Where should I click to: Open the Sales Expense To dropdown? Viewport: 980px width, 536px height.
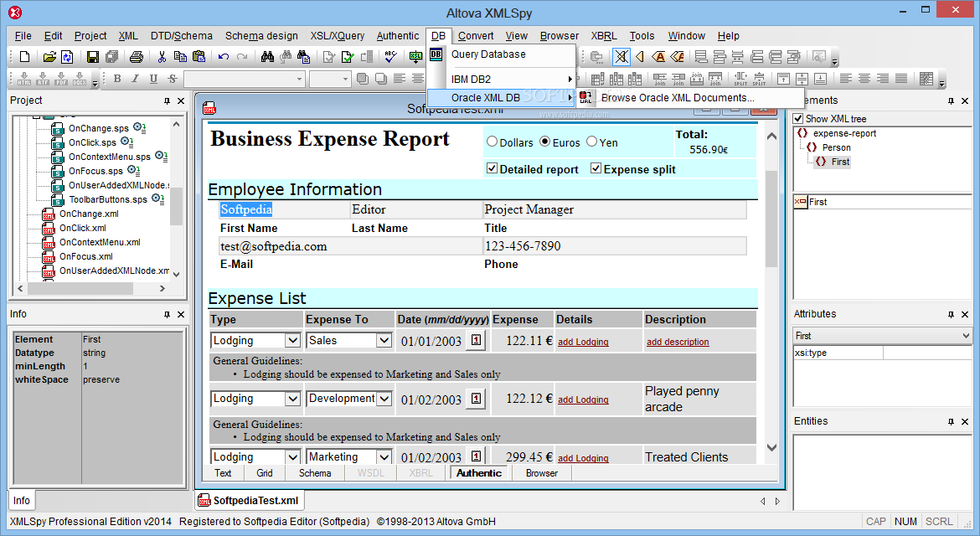point(384,341)
